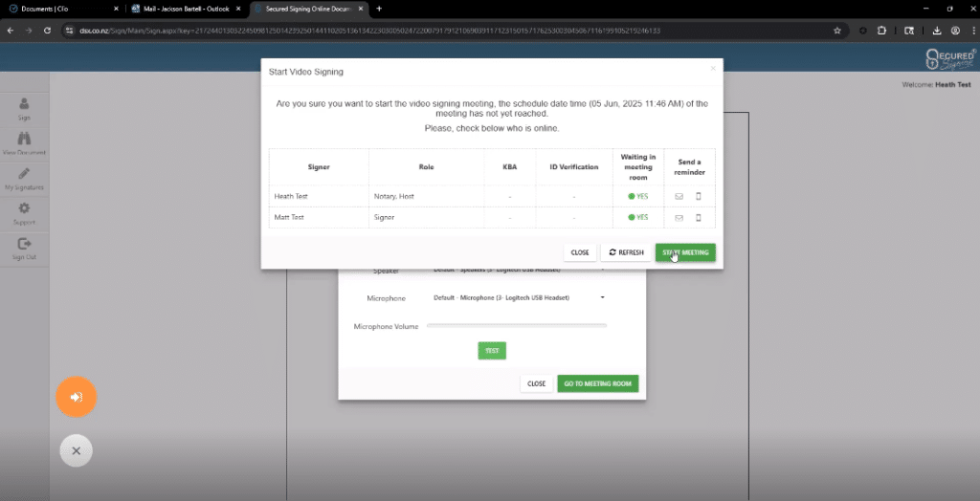
Task: Expand the Speaker device dropdown
Action: click(x=603, y=271)
